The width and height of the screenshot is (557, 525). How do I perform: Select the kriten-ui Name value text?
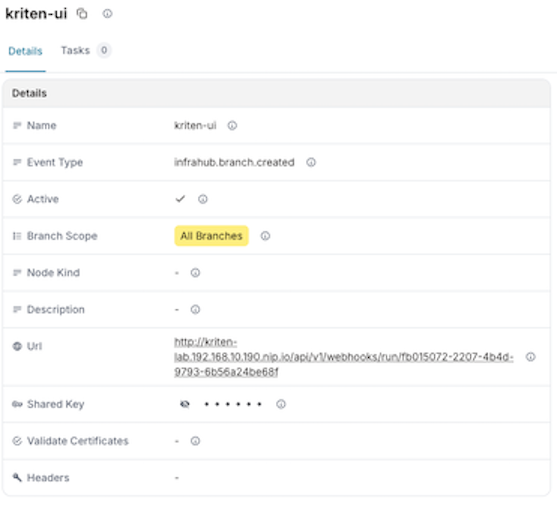point(195,125)
